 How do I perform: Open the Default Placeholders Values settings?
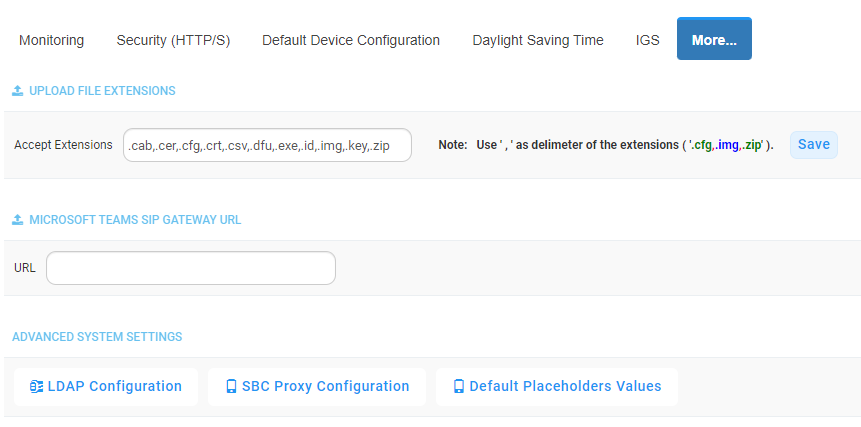557,387
